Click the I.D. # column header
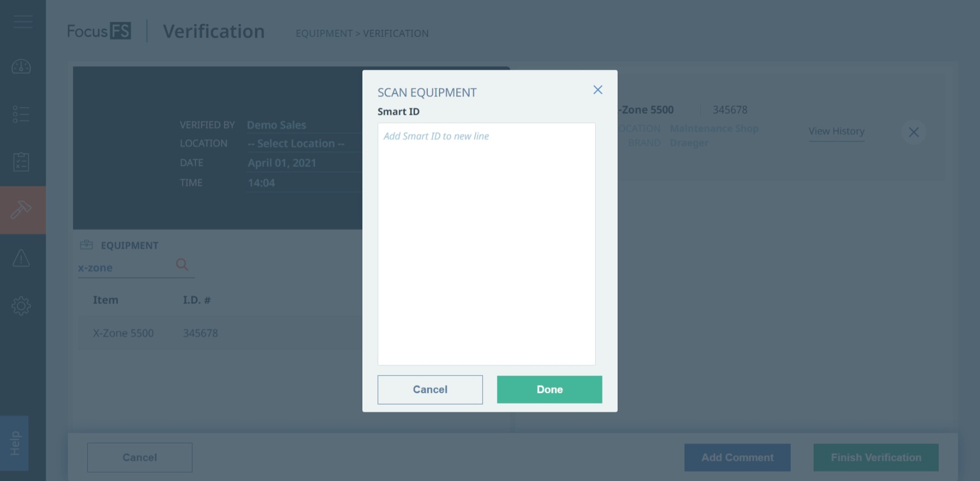Viewport: 980px width, 481px height. 197,300
